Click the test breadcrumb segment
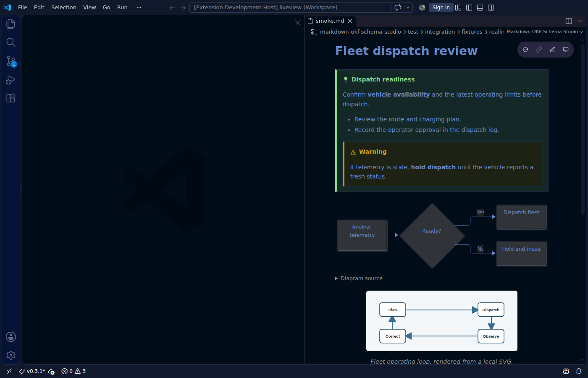 [x=413, y=32]
